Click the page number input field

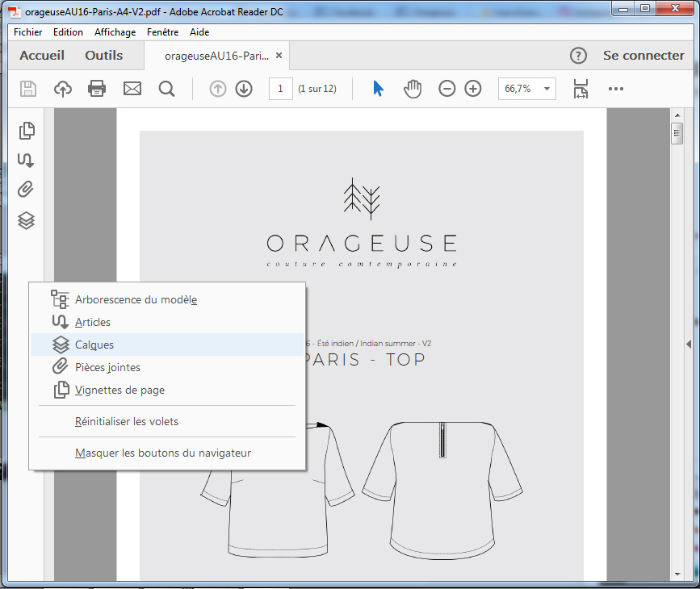click(x=280, y=89)
